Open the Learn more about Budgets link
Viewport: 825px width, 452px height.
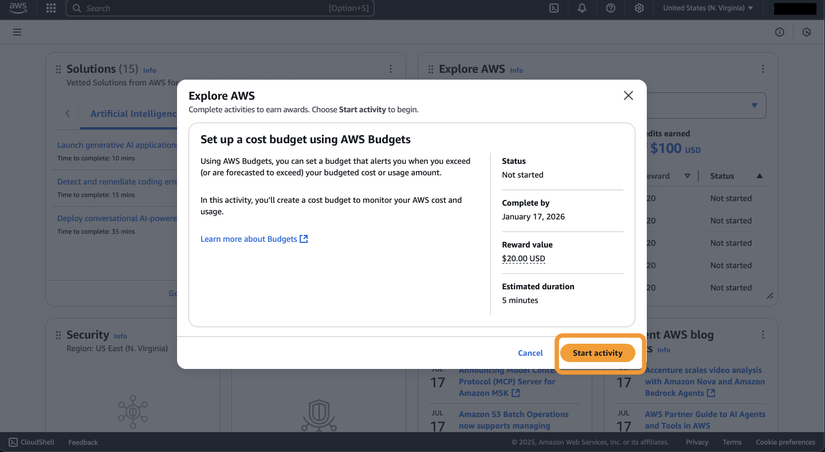coord(254,239)
